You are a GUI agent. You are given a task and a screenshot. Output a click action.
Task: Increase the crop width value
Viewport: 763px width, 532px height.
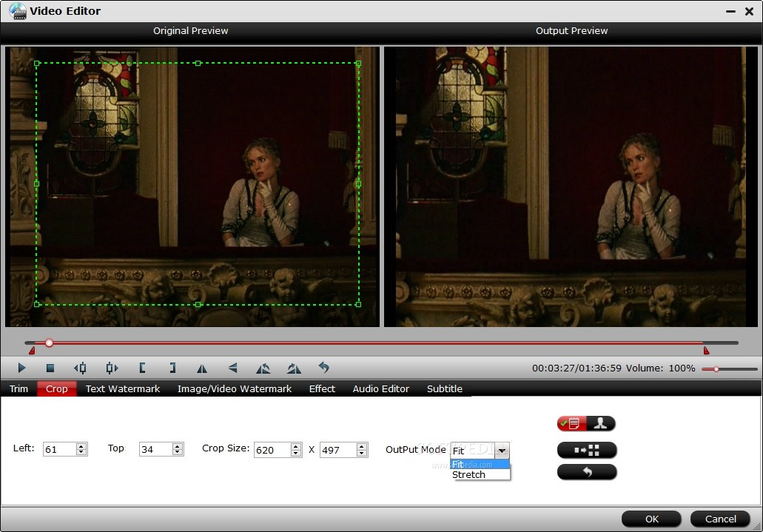click(x=296, y=446)
